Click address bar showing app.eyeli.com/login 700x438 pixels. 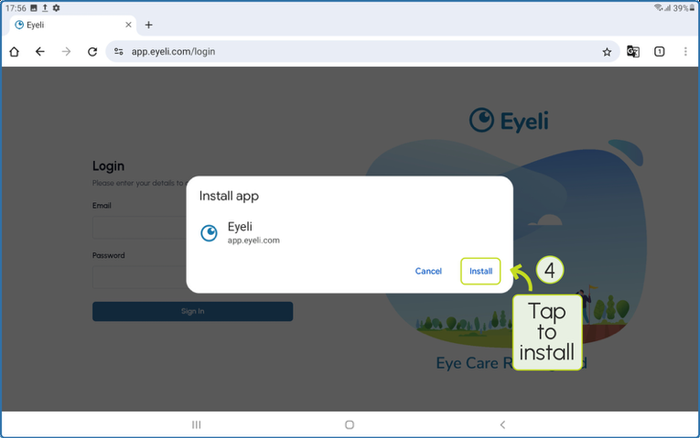coord(362,52)
